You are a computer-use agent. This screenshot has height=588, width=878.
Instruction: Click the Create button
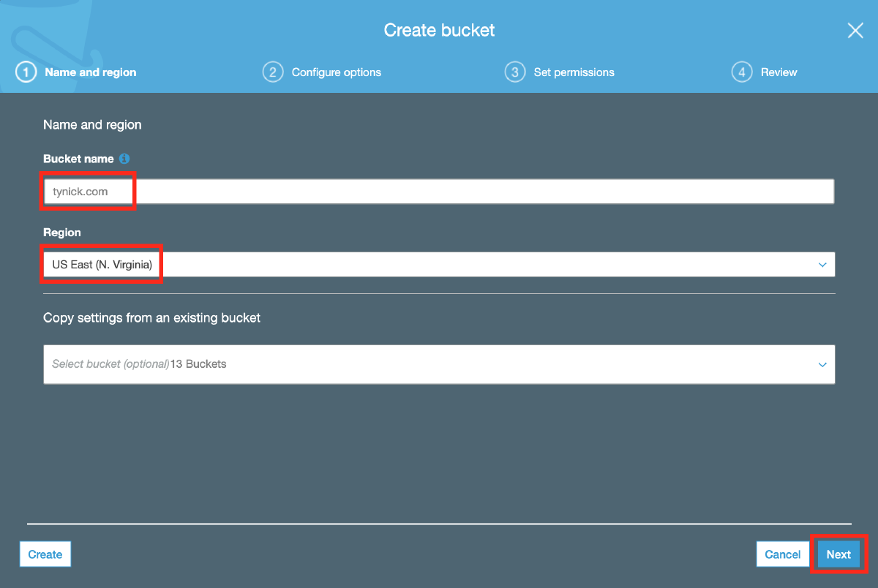coord(45,554)
